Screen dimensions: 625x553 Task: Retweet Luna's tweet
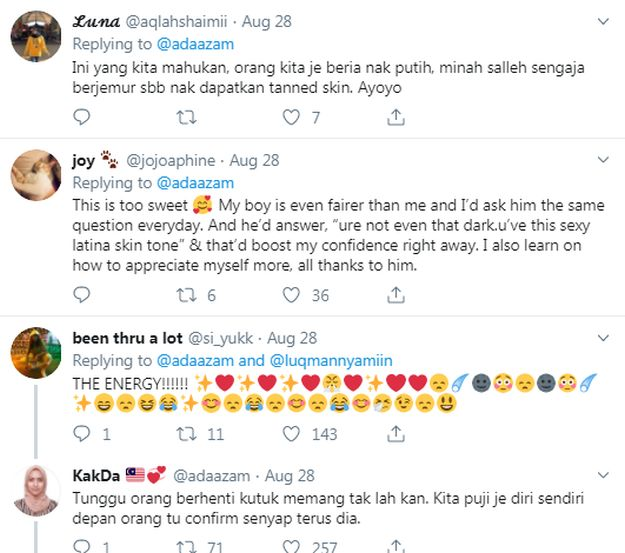point(186,118)
